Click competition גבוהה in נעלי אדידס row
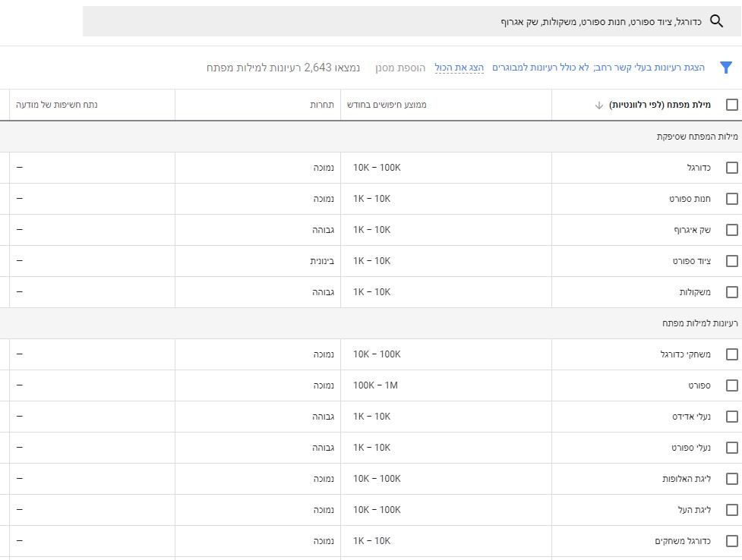The height and width of the screenshot is (560, 742). pos(324,417)
